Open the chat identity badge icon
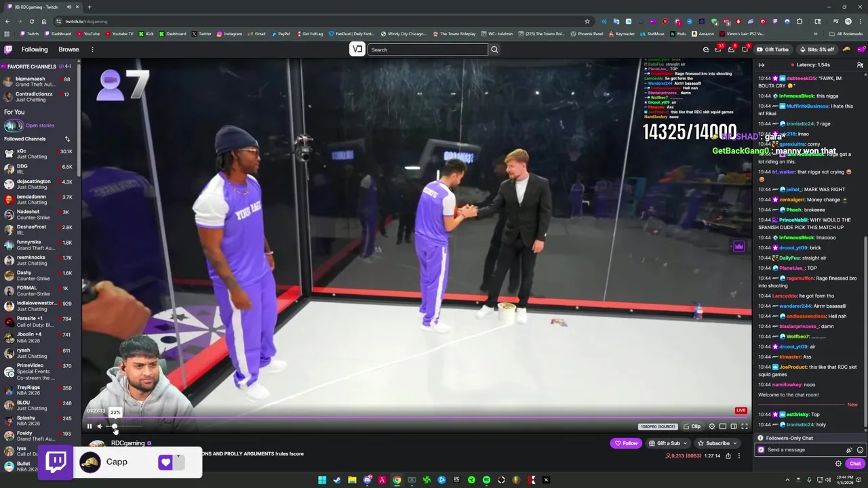The width and height of the screenshot is (868, 488). point(762,450)
